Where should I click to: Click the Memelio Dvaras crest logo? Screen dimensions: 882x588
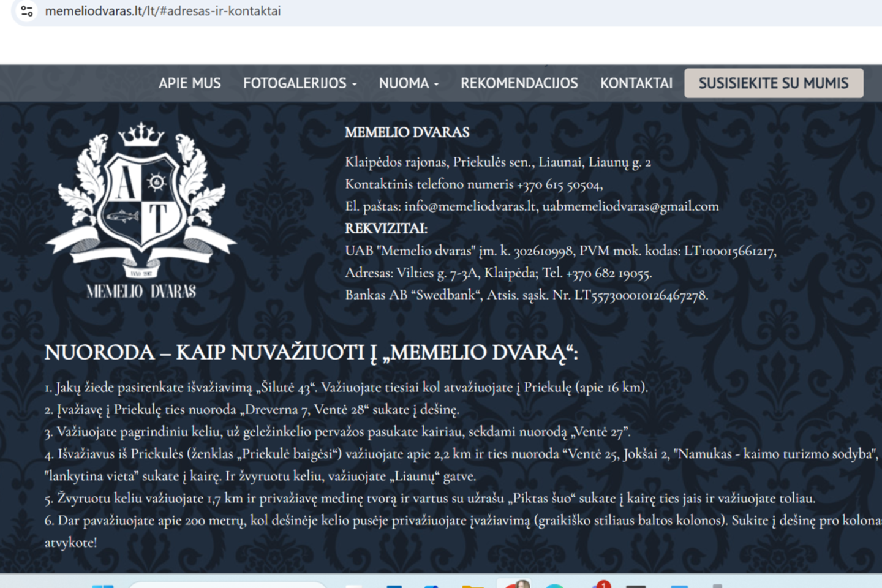click(x=141, y=209)
